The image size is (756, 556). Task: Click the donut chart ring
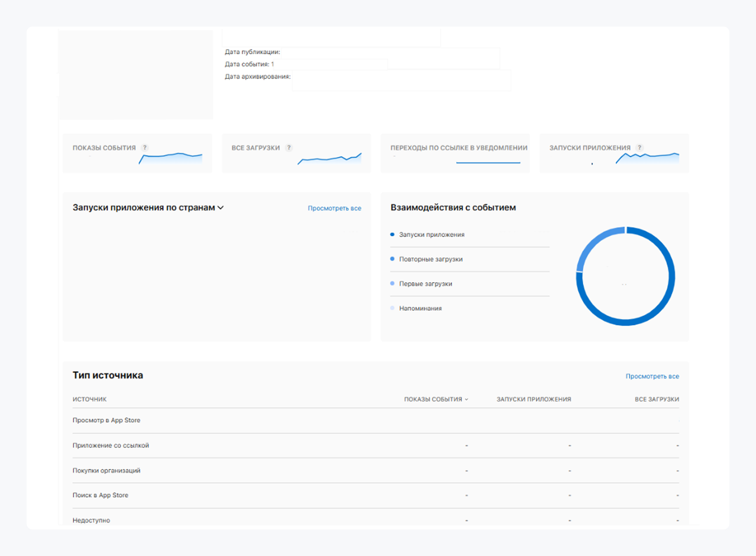[x=671, y=276]
